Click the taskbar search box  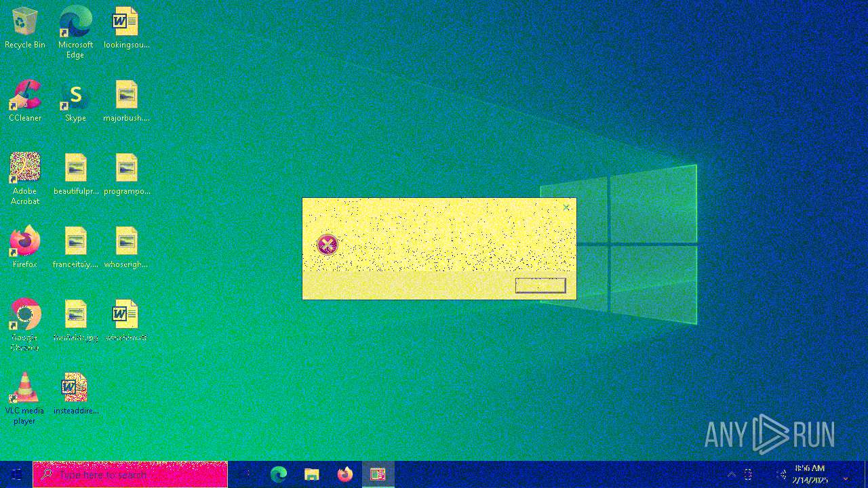coord(130,474)
